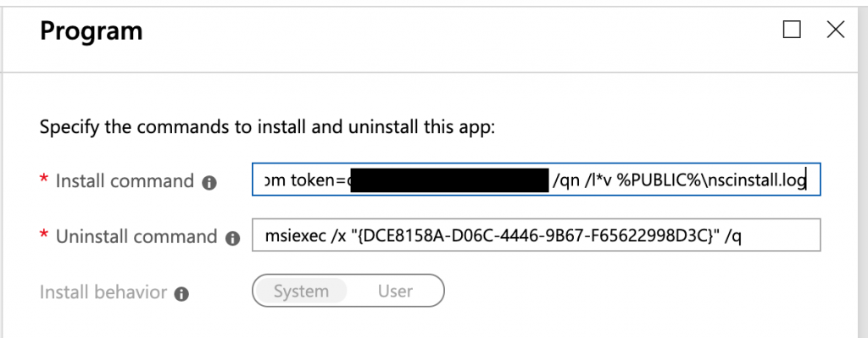Viewport: 868px width, 338px height.
Task: Click the Program pane heading
Action: coord(92,31)
